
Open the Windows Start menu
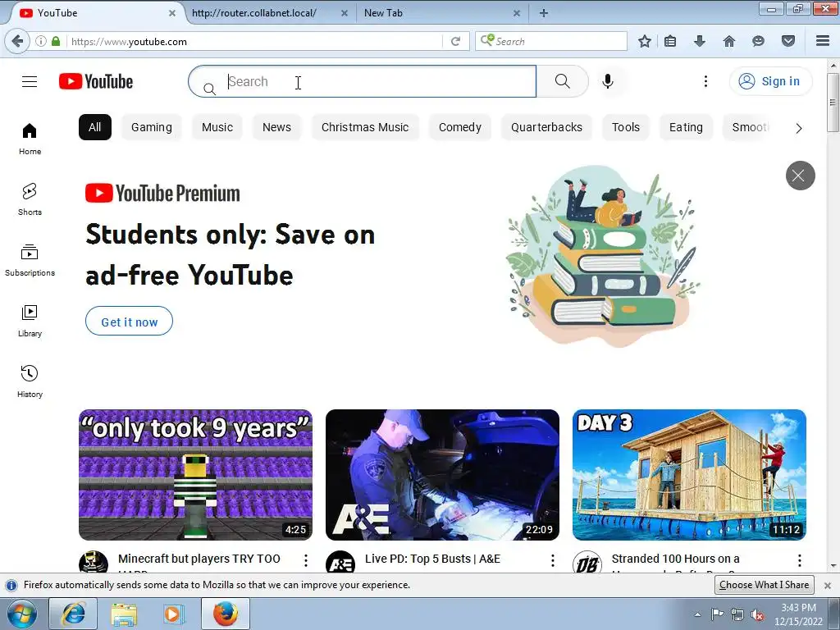pyautogui.click(x=22, y=614)
